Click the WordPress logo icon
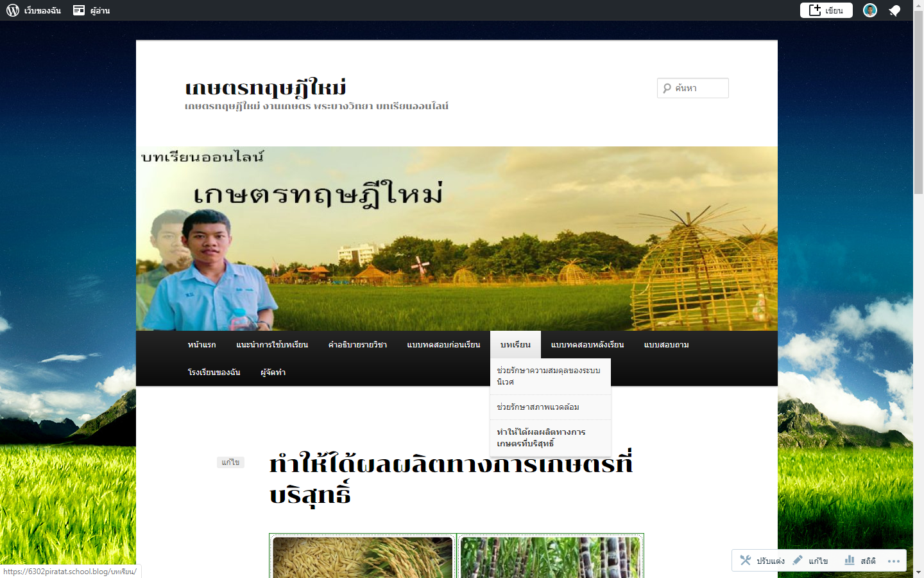The width and height of the screenshot is (924, 578). [13, 10]
